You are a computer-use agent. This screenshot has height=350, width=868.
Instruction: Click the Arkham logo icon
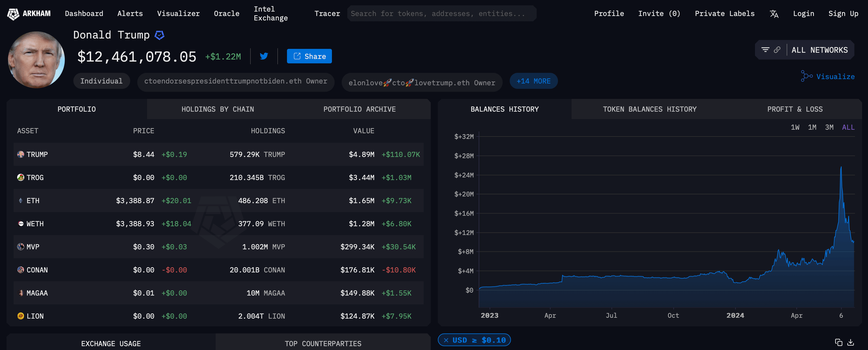tap(13, 14)
